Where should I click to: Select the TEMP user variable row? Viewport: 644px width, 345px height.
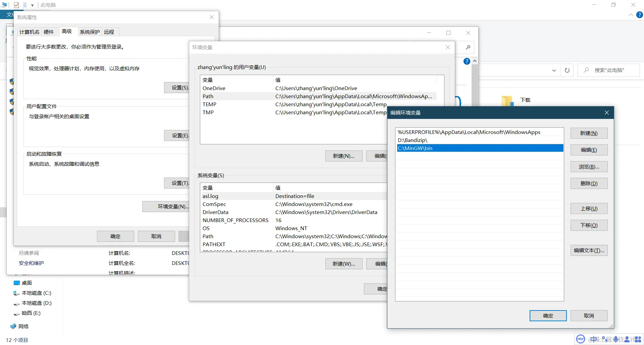pos(294,104)
